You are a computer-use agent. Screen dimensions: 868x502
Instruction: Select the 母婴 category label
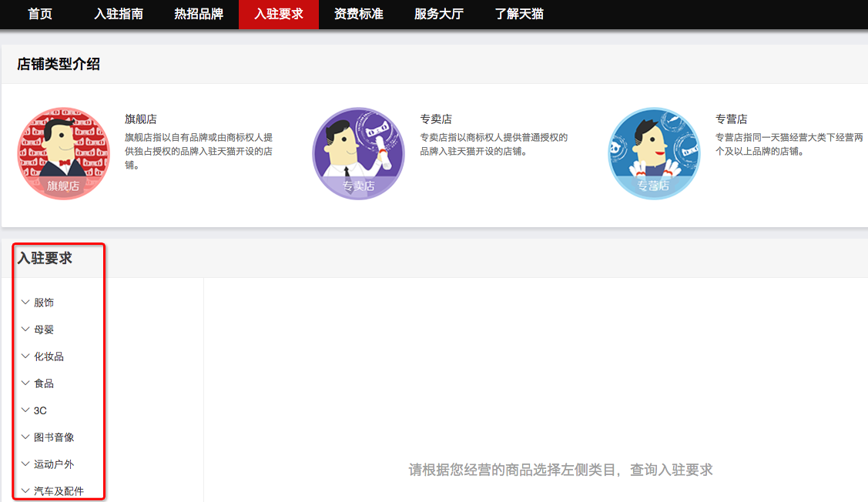(x=44, y=330)
